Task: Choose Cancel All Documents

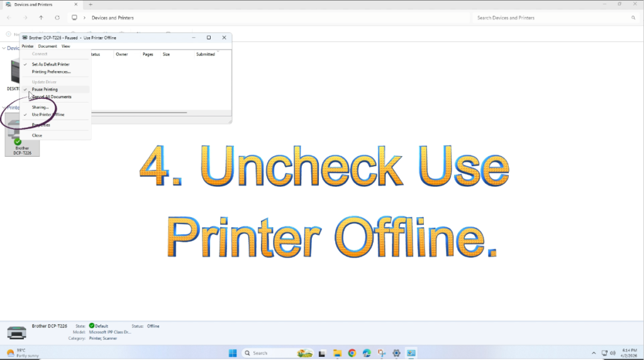Action: coord(52,97)
